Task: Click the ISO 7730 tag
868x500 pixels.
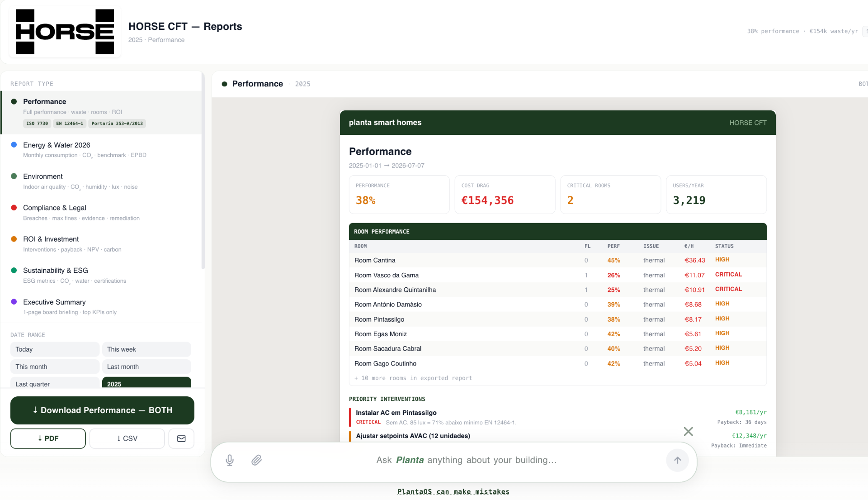Action: pyautogui.click(x=37, y=124)
